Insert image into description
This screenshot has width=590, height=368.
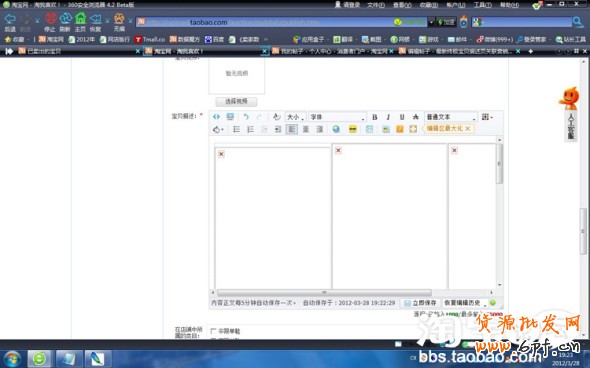click(x=386, y=129)
